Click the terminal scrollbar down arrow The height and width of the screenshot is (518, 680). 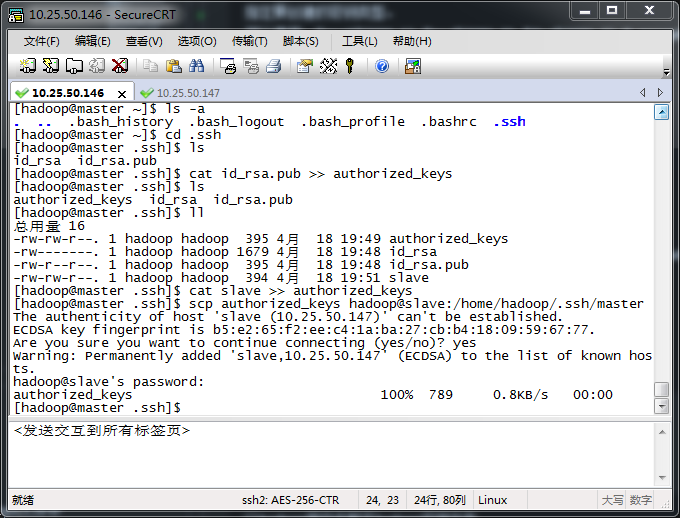point(661,407)
